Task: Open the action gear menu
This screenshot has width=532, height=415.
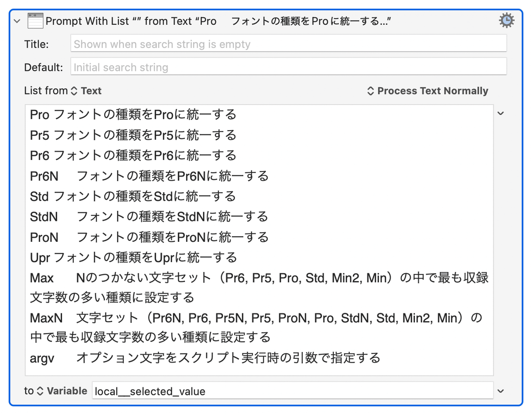Action: (506, 20)
